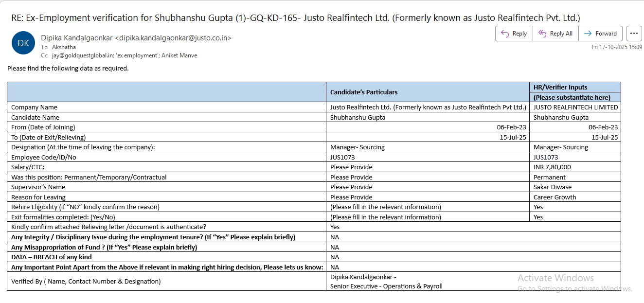Image resolution: width=644 pixels, height=303 pixels.
Task: Click 'From (Date of Joining)' label
Action: (x=43, y=127)
